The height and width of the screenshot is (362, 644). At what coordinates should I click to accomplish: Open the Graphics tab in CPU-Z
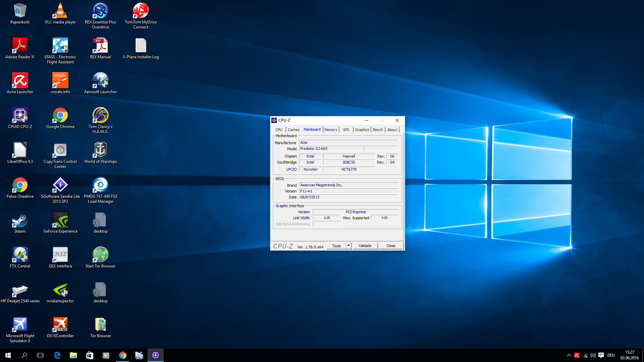coord(362,130)
